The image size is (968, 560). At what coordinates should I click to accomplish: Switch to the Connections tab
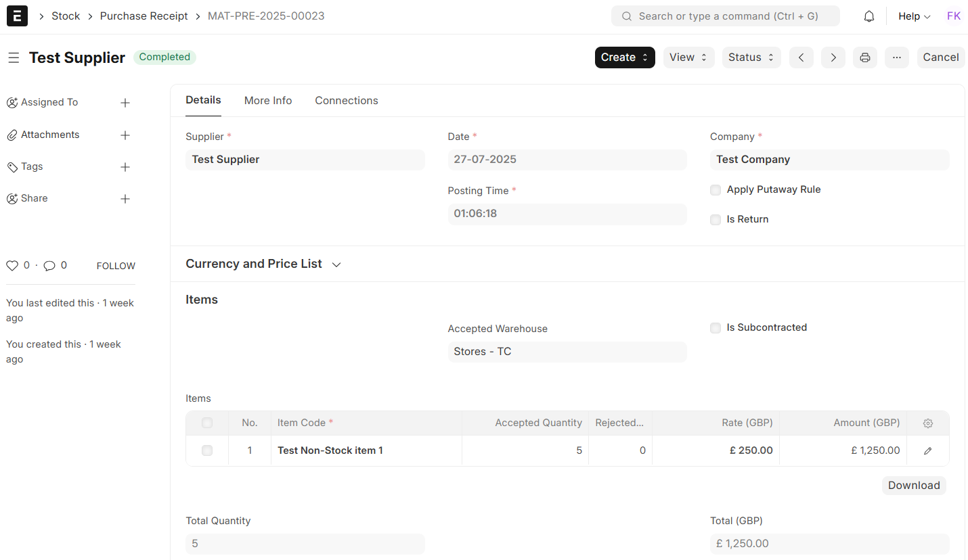[346, 101]
